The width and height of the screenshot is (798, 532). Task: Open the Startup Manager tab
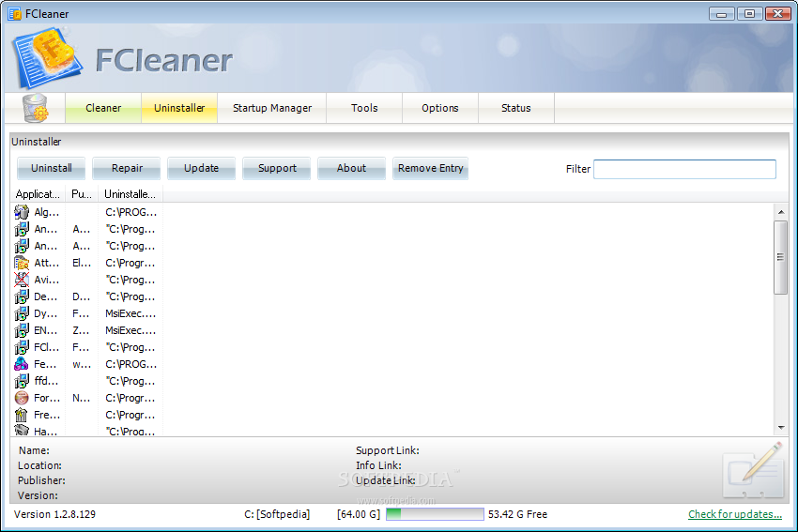point(271,108)
